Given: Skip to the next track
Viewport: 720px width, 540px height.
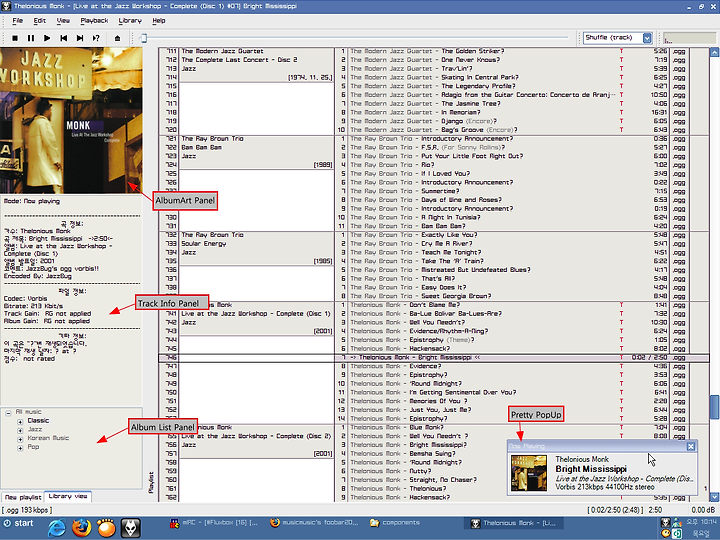Looking at the screenshot, I should coord(80,38).
